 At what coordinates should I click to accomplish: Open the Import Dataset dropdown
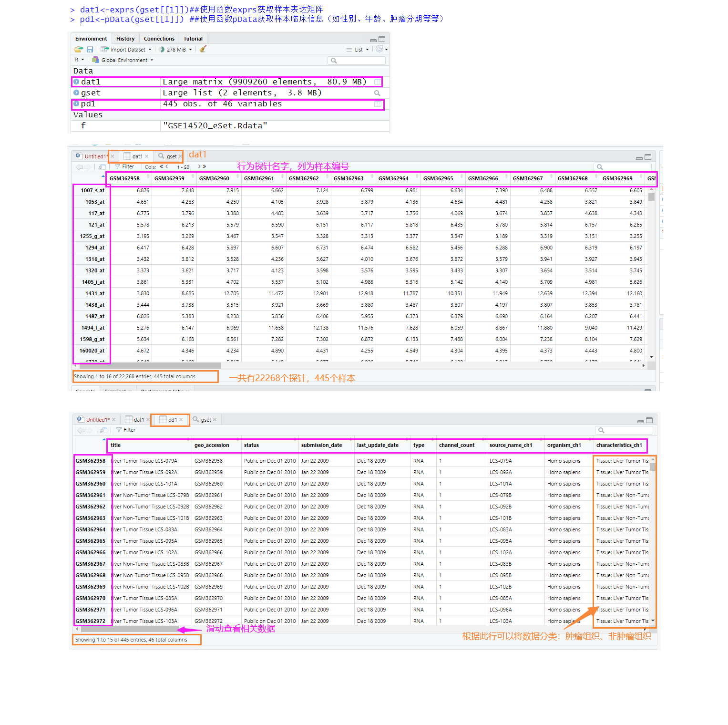click(126, 49)
